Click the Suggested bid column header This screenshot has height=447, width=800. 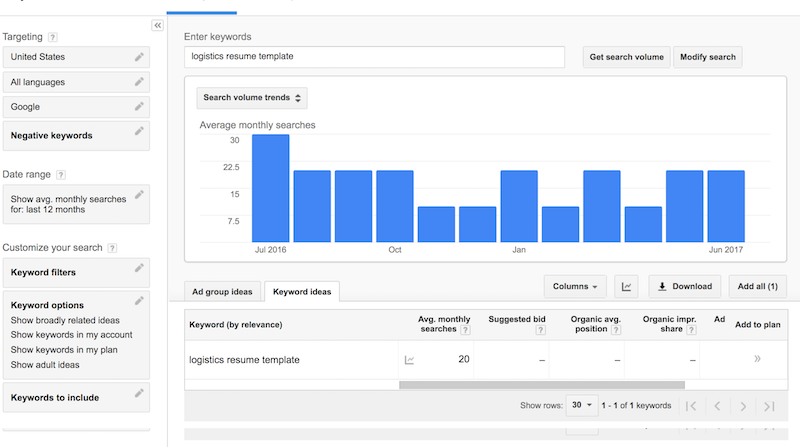click(517, 319)
